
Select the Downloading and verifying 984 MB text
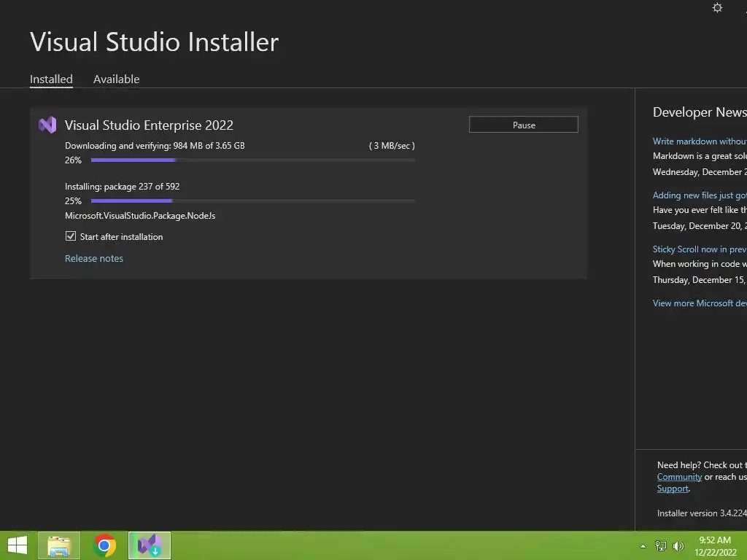click(x=155, y=146)
